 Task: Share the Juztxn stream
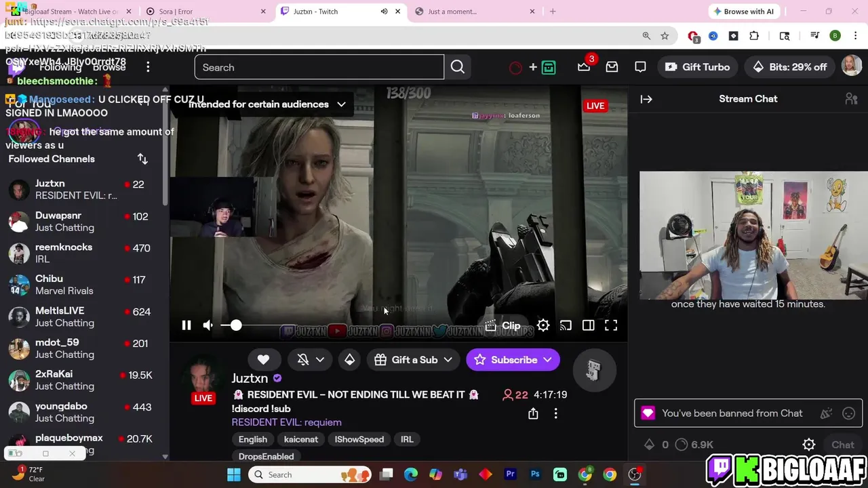point(533,413)
